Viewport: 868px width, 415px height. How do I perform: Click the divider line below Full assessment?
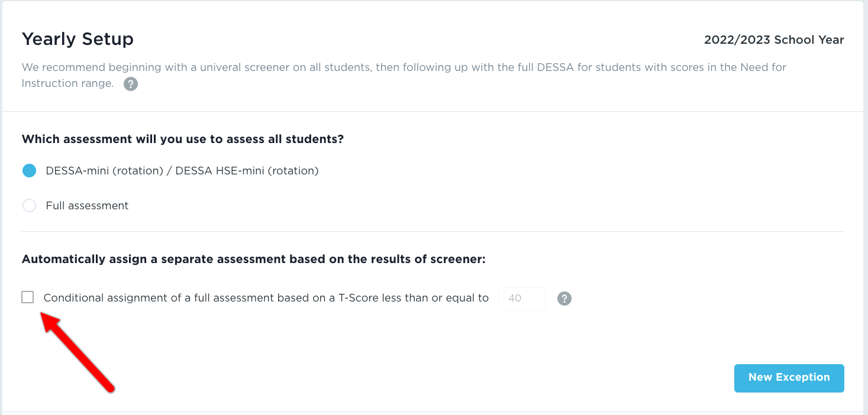click(433, 231)
